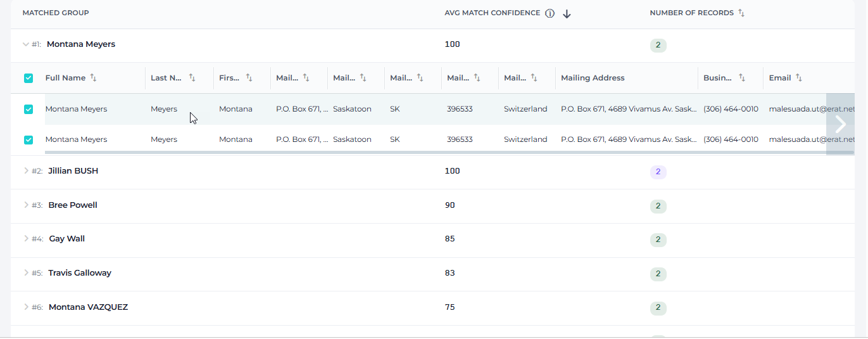This screenshot has width=868, height=339.
Task: Expand group #4 Gay Wall
Action: coord(26,238)
